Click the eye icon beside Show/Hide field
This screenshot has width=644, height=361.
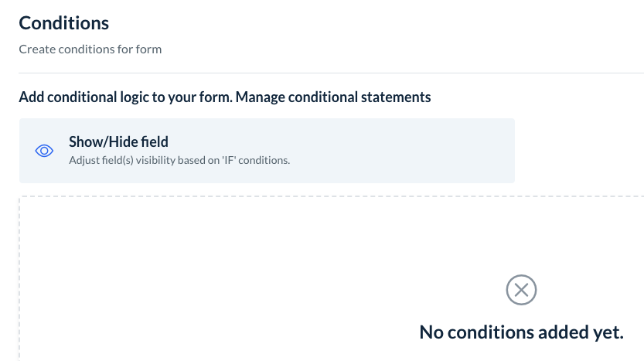[44, 151]
